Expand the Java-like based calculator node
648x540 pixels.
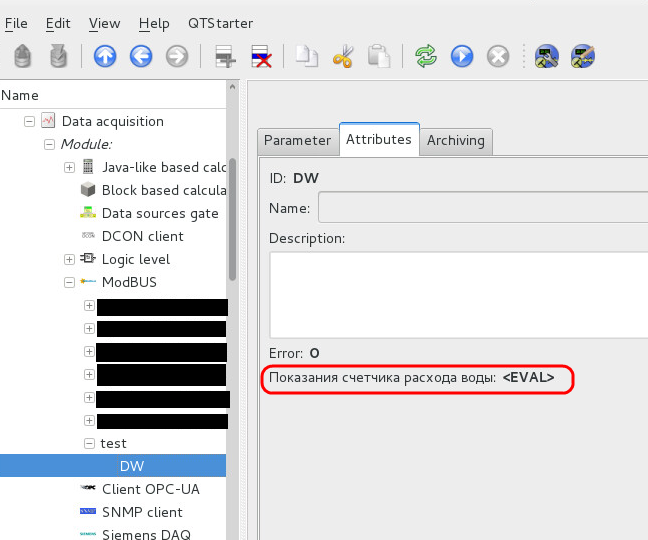pos(69,167)
